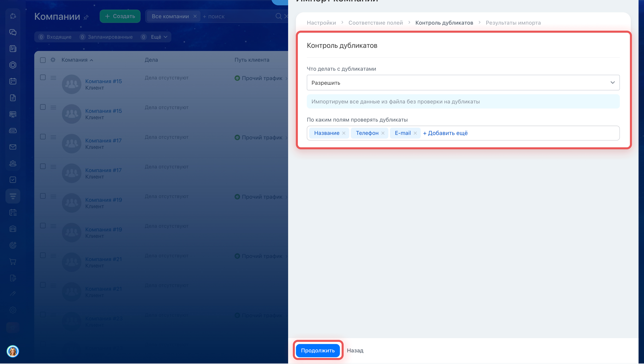Go to the Настройки wizard step
Screen dimensions: 644x364
(321, 23)
